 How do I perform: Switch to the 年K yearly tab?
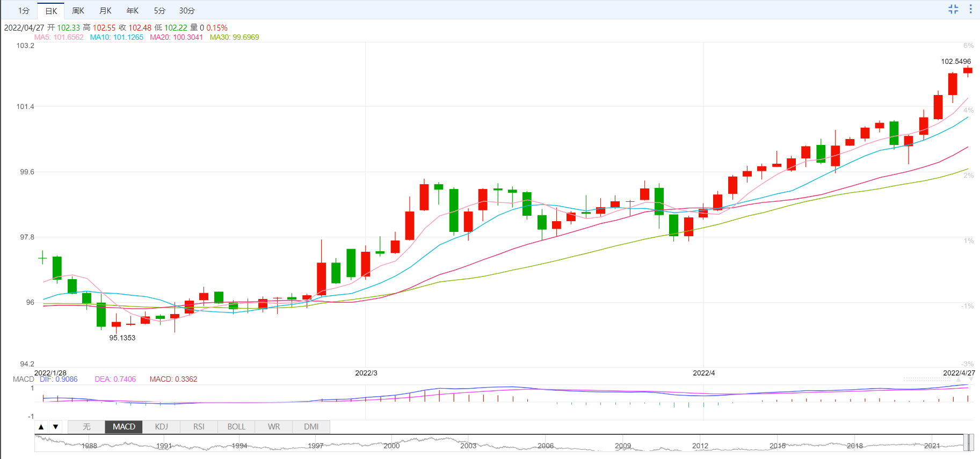[x=133, y=11]
